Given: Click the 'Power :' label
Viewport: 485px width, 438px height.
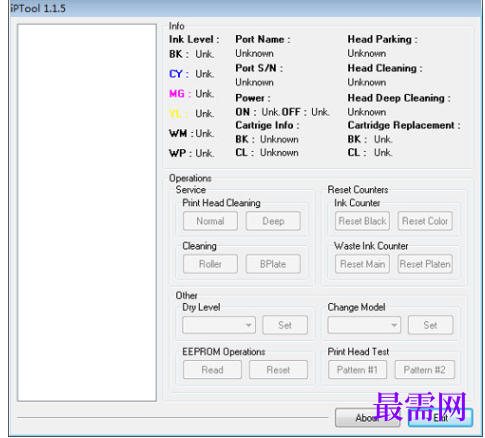Looking at the screenshot, I should tap(253, 98).
